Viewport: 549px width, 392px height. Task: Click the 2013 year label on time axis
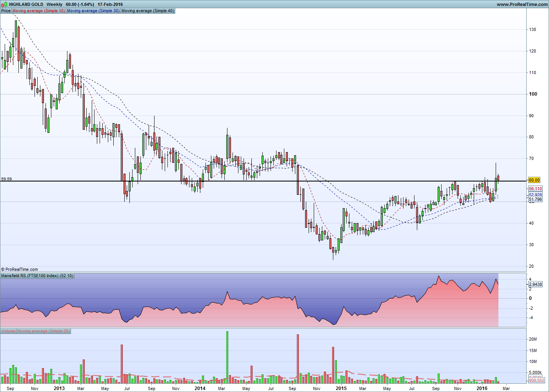[59, 388]
